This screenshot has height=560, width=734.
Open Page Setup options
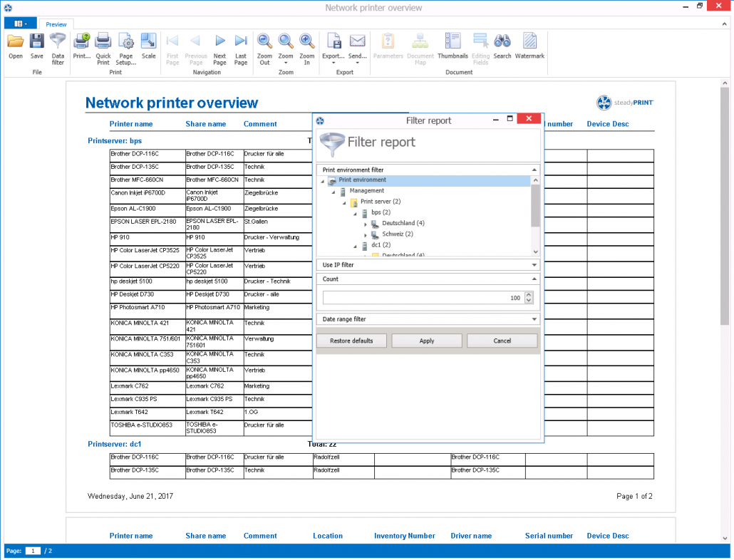point(126,48)
